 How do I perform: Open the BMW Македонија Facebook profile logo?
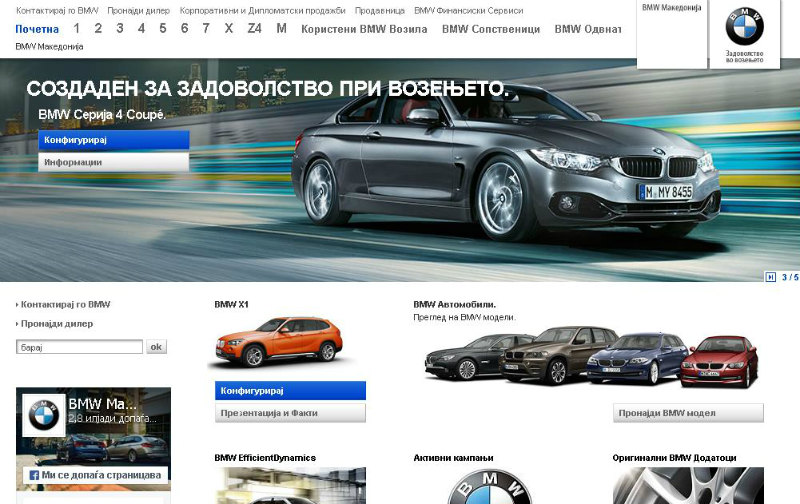click(x=44, y=415)
